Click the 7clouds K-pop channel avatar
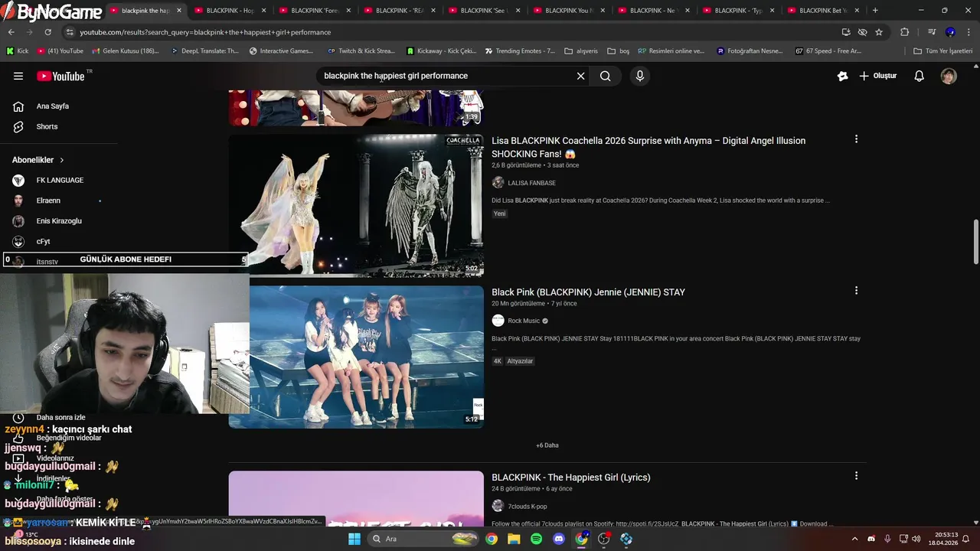The width and height of the screenshot is (980, 551). click(498, 506)
